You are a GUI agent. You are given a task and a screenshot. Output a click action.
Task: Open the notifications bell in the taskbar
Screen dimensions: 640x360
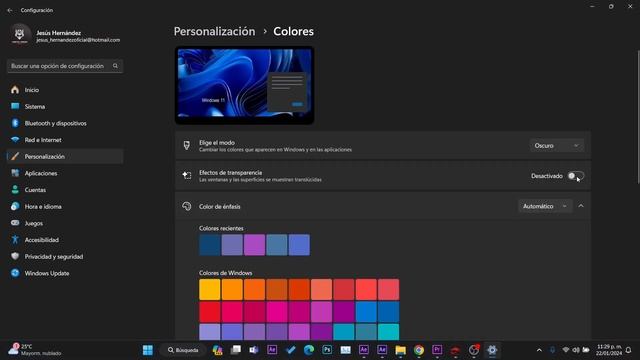click(629, 350)
